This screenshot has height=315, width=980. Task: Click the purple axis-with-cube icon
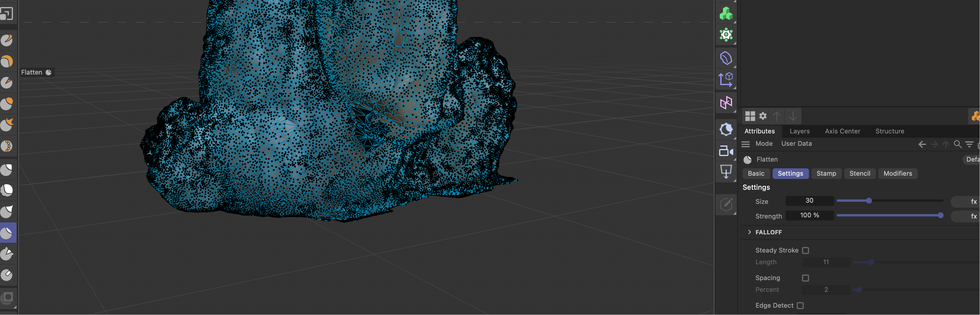point(726,80)
